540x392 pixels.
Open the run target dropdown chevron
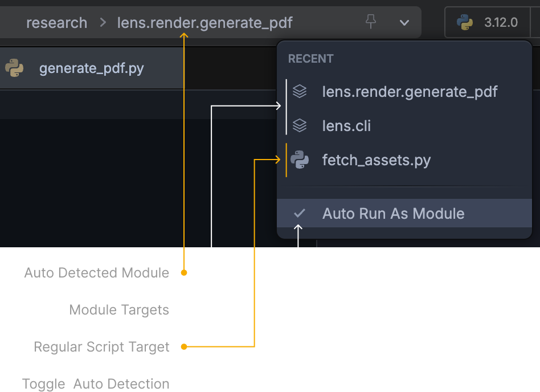(x=404, y=23)
